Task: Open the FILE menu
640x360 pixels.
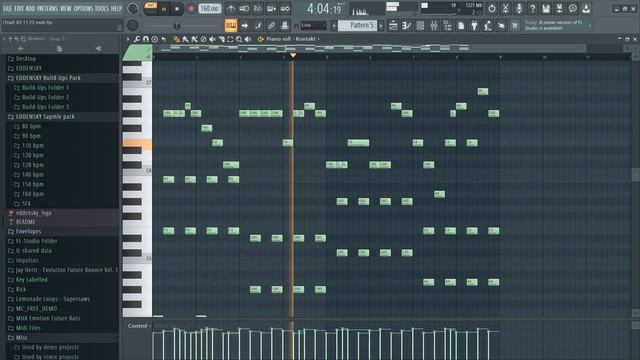Action: pos(7,8)
